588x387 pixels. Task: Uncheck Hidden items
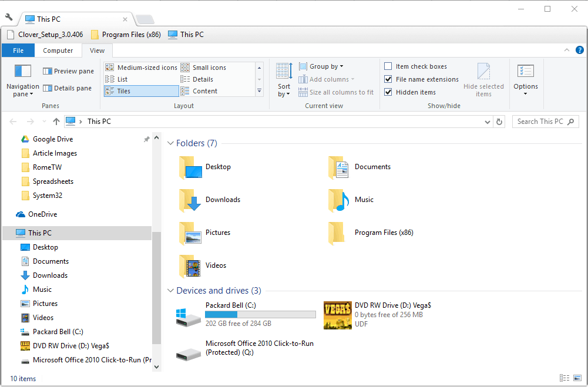click(388, 92)
